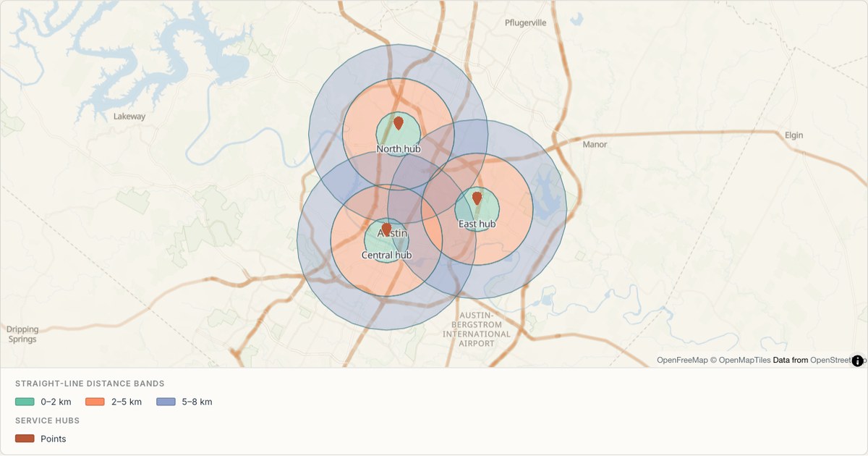Click the North hub marker pin
Image resolution: width=868 pixels, height=456 pixels.
coord(398,123)
